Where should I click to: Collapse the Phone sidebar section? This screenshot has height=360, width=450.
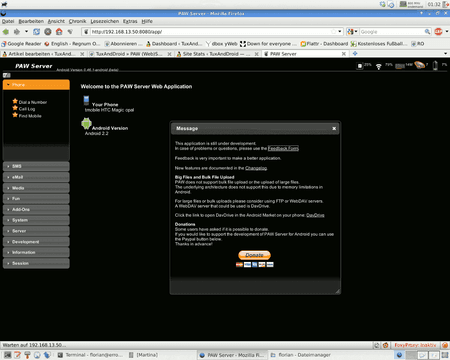(36, 85)
